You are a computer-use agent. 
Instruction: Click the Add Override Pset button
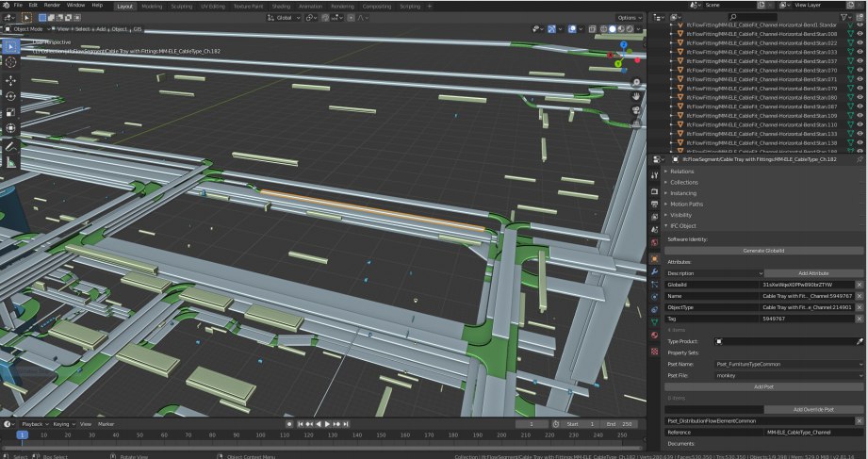coord(813,410)
